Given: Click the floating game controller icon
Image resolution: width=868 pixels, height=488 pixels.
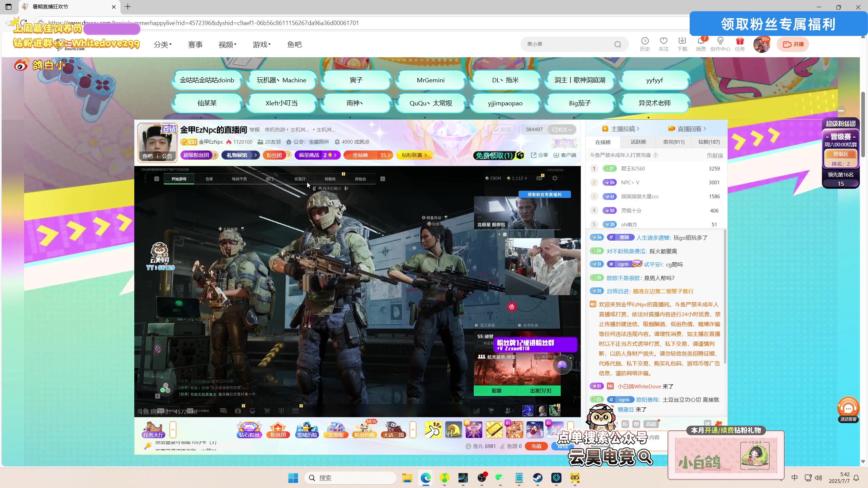Looking at the screenshot, I should click(562, 365).
